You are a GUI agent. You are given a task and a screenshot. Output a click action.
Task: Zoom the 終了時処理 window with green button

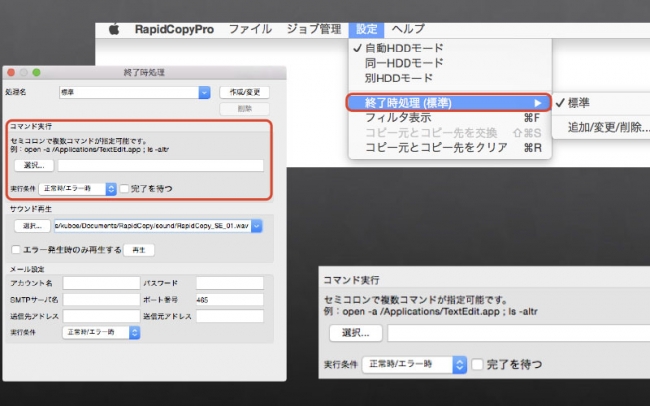36,73
